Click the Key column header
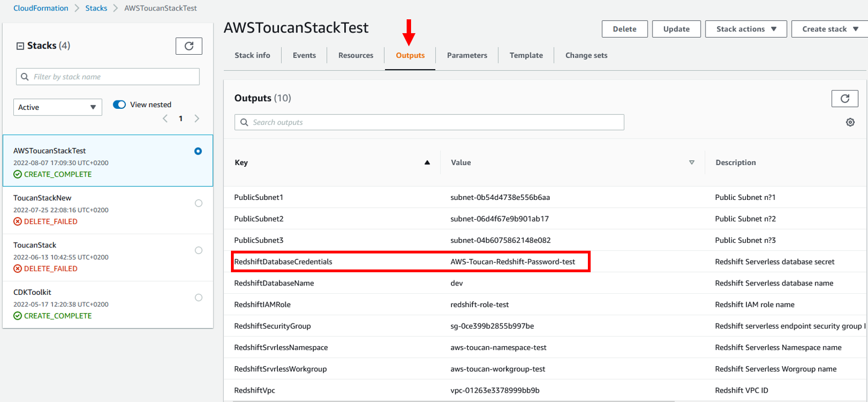Viewport: 868px width, 402px height. coord(241,162)
